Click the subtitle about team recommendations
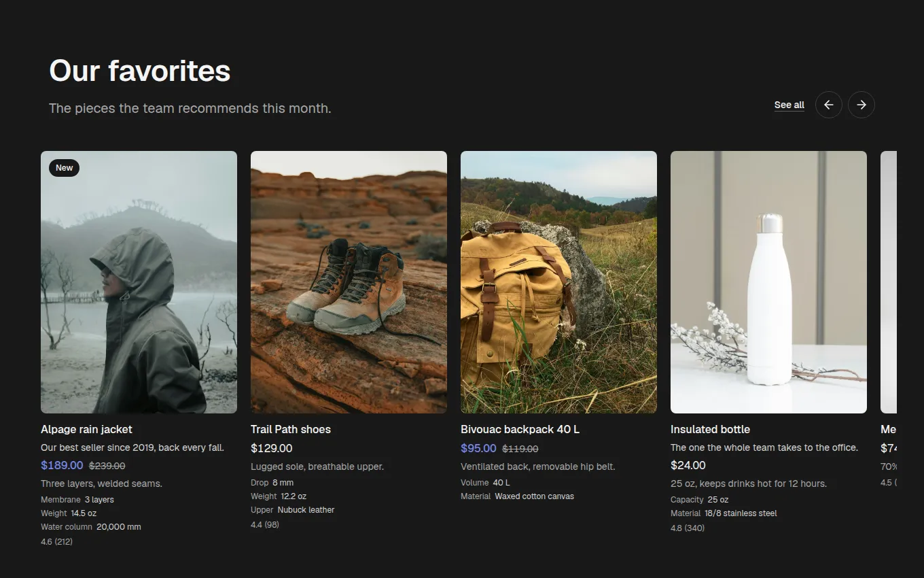924x578 pixels. coord(190,108)
